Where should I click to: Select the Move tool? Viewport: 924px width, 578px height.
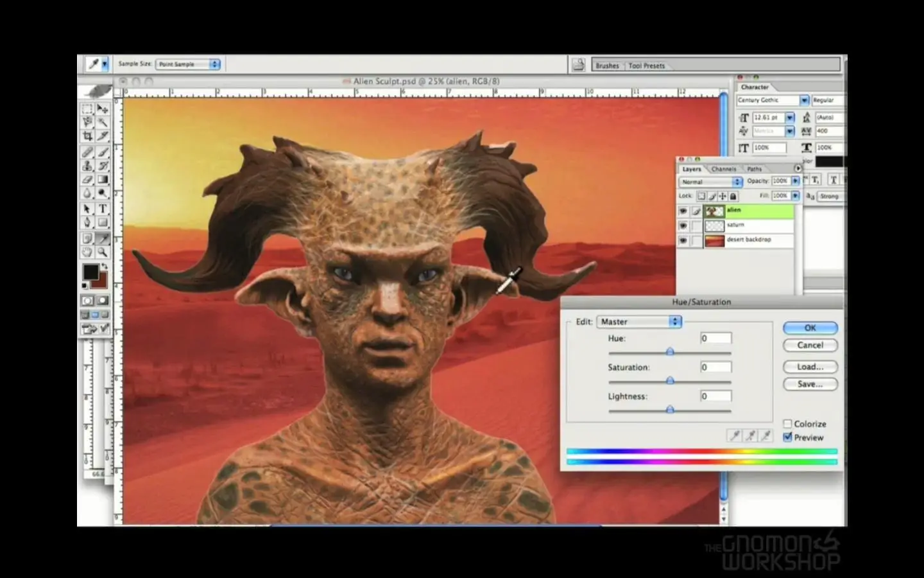103,109
